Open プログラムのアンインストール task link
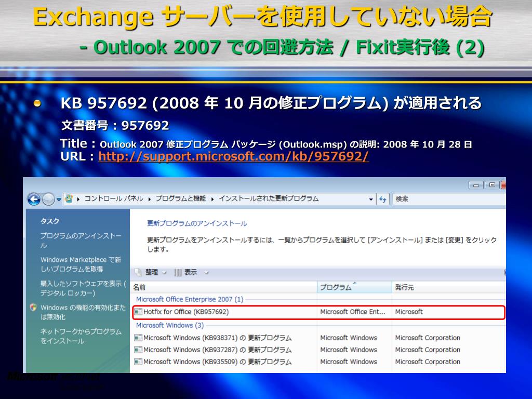The width and height of the screenshot is (532, 399). pyautogui.click(x=81, y=240)
